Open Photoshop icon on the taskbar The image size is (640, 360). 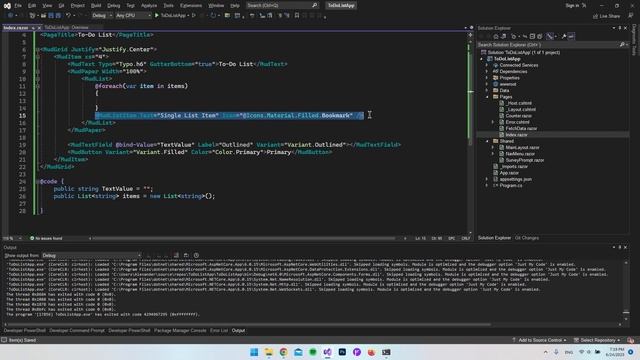pyautogui.click(x=342, y=352)
